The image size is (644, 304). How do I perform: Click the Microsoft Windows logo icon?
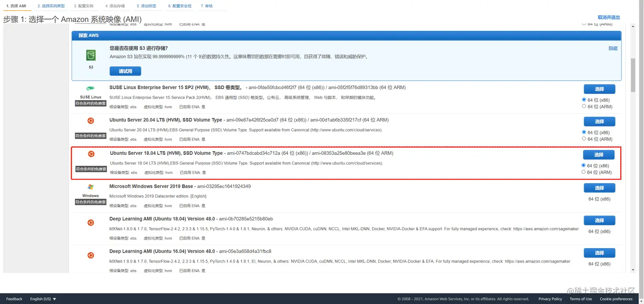(x=90, y=187)
